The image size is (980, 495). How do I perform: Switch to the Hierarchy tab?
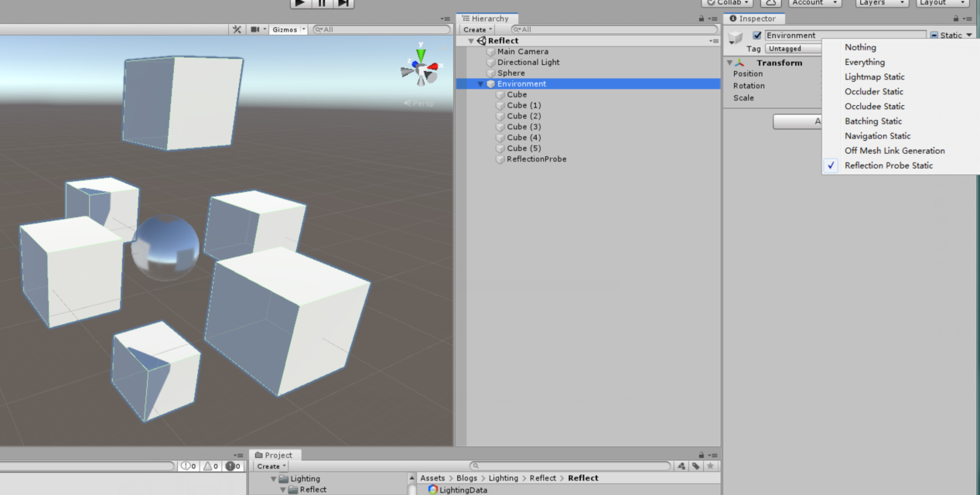[x=487, y=18]
